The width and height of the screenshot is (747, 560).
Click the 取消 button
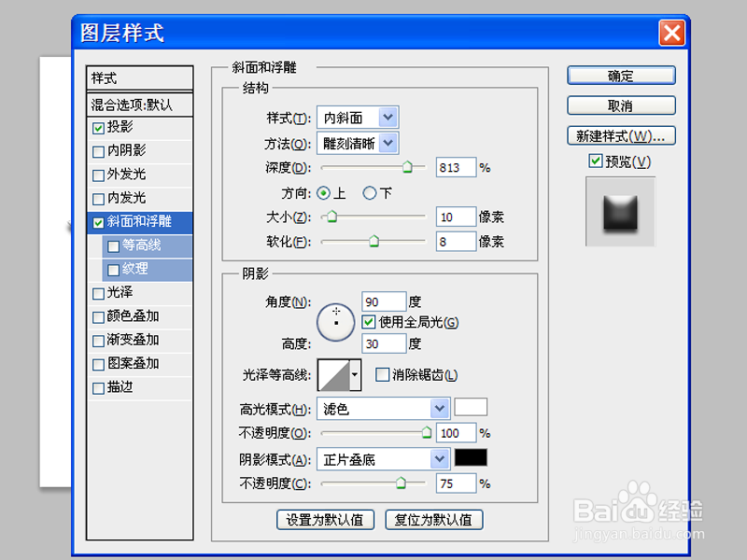click(x=621, y=105)
